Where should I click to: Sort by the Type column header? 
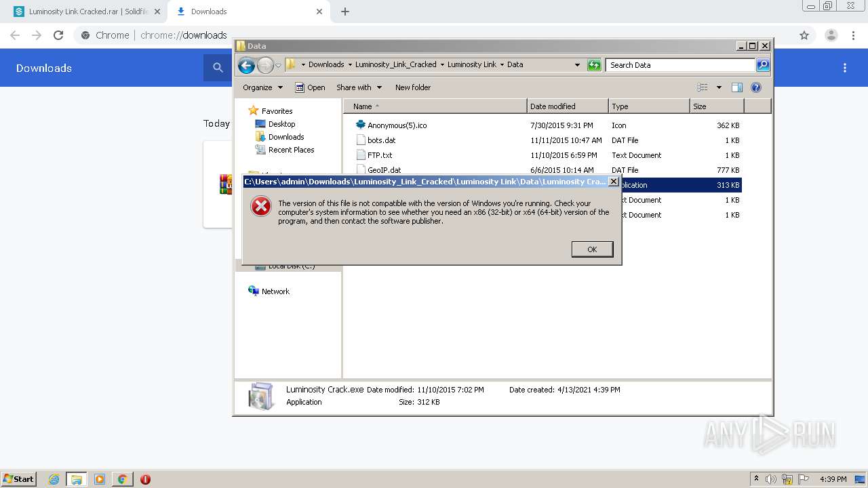click(x=649, y=106)
